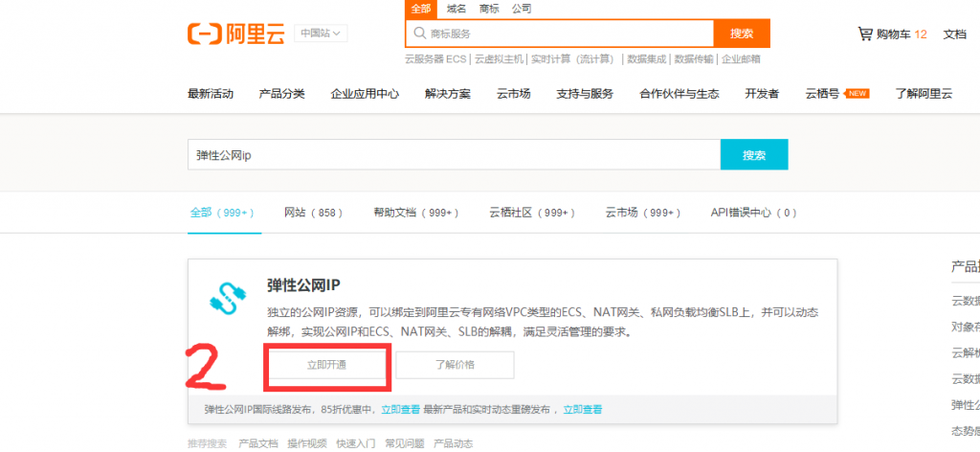The image size is (980, 452).
Task: Open the 解决方案 navigation menu
Action: 448,94
